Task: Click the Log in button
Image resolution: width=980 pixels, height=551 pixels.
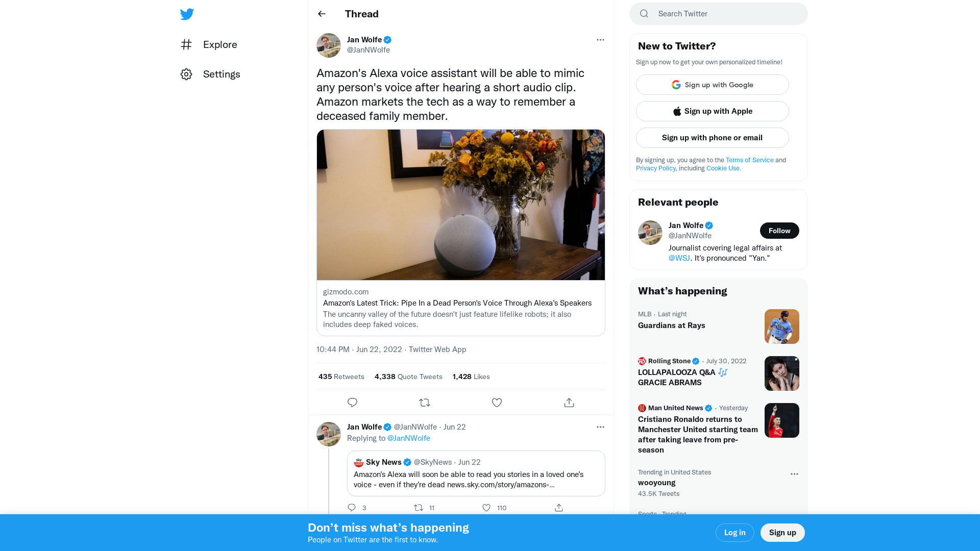Action: point(734,532)
